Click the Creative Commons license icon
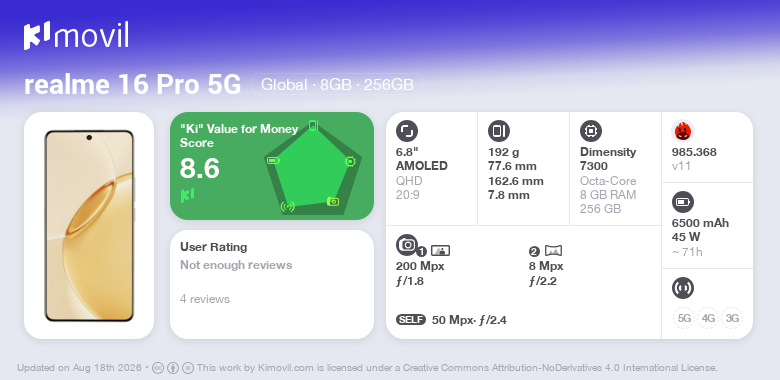This screenshot has height=380, width=780. 157,368
